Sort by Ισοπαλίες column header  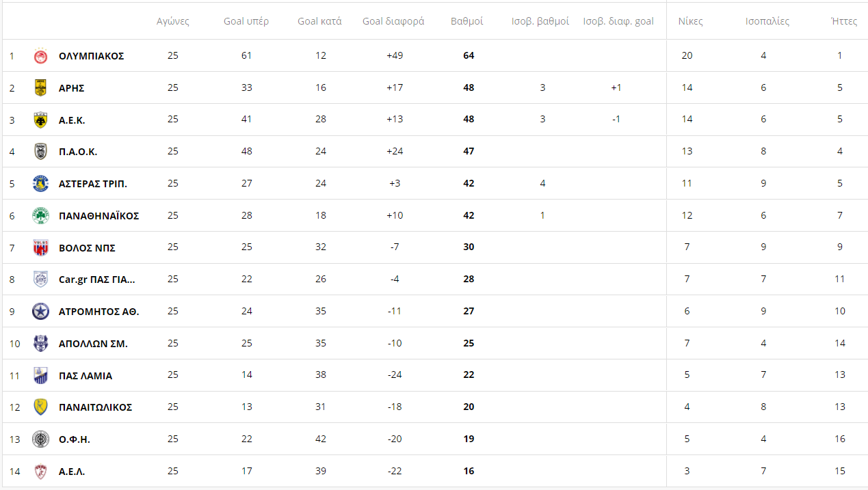tap(767, 21)
